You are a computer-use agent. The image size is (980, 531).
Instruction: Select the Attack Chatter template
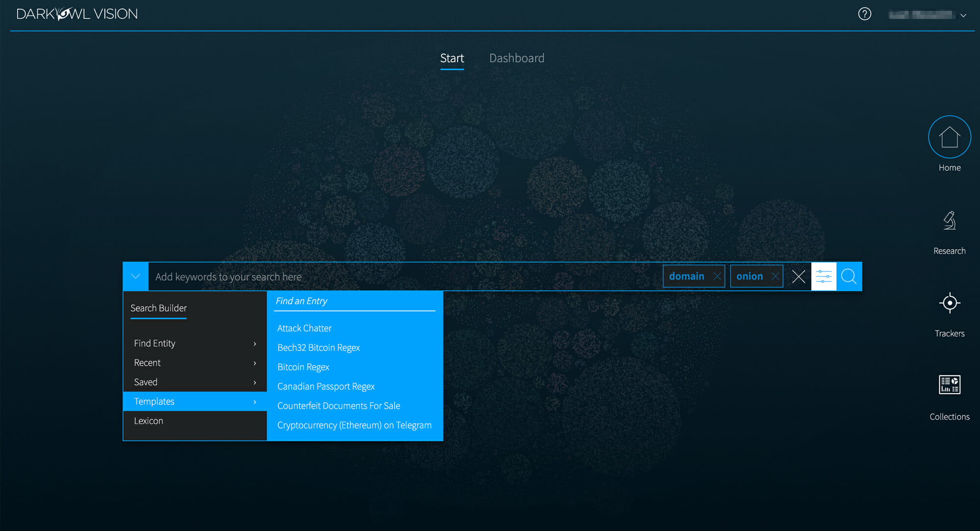[304, 328]
